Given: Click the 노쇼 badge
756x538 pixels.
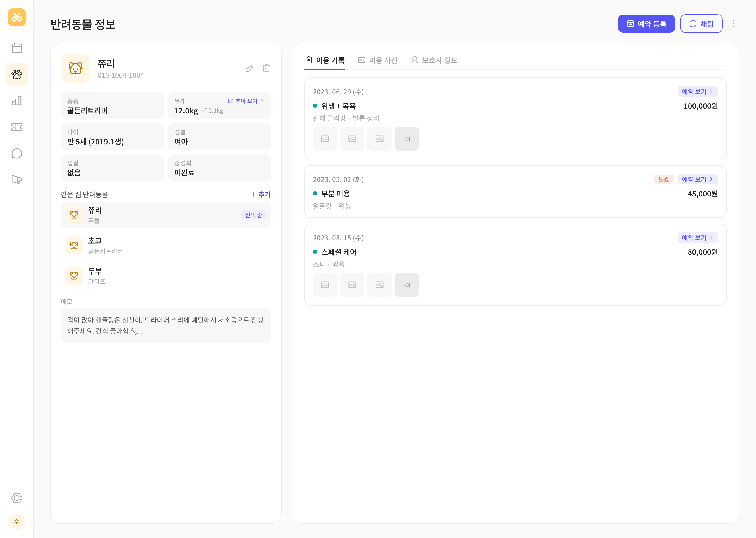Looking at the screenshot, I should [663, 179].
